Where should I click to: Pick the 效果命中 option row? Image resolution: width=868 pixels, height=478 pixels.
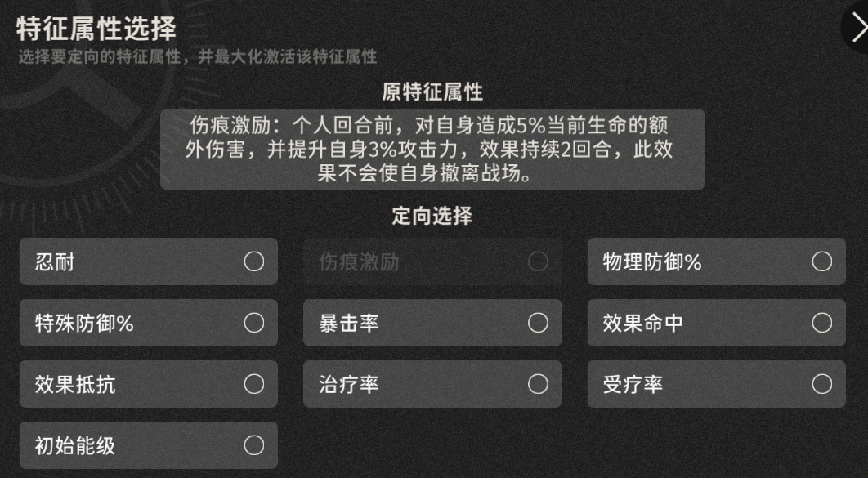pos(716,323)
